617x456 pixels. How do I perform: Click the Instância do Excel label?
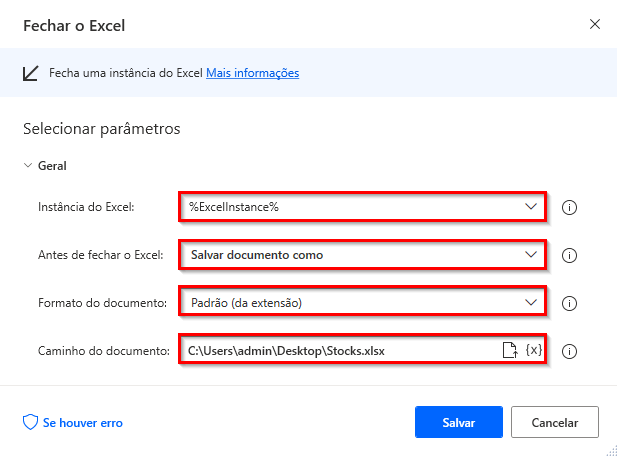click(x=86, y=207)
